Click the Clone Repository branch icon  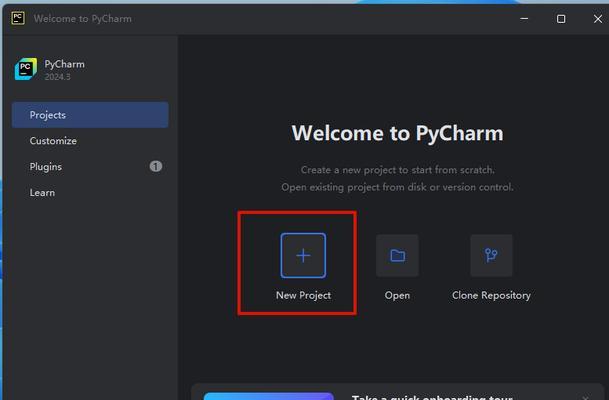[491, 255]
